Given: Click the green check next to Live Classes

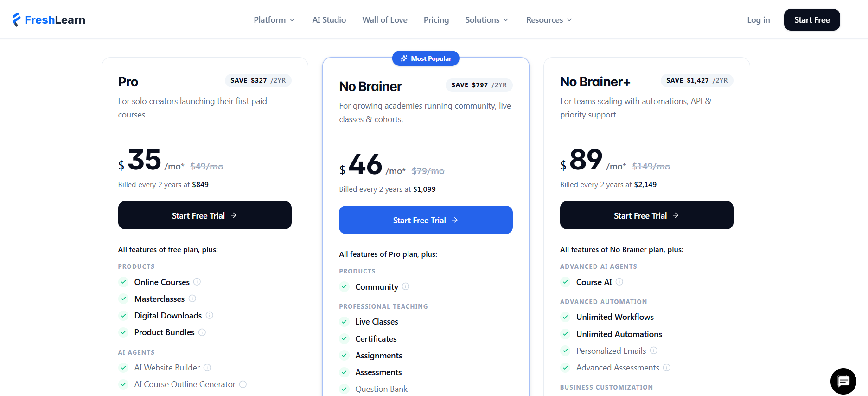Looking at the screenshot, I should click(x=344, y=322).
